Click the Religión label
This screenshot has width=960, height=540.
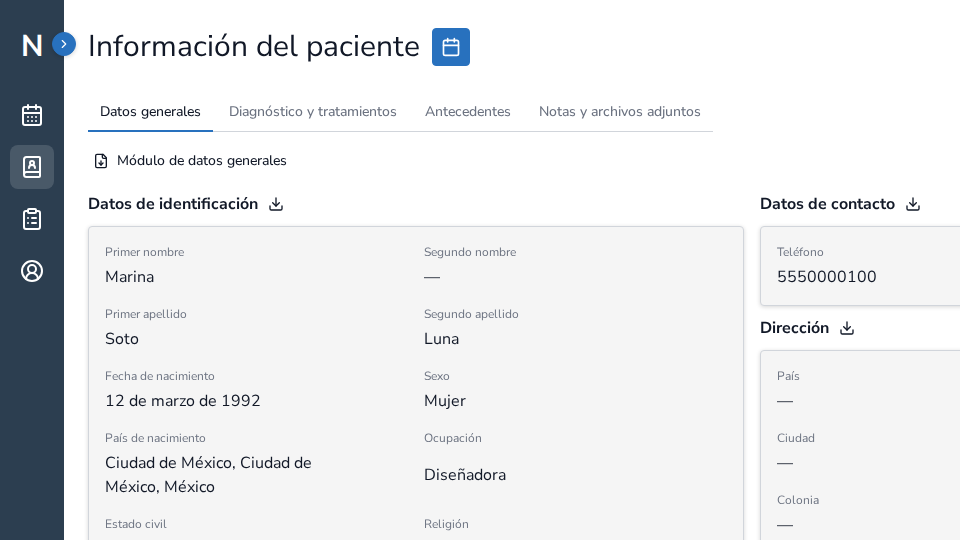446,524
